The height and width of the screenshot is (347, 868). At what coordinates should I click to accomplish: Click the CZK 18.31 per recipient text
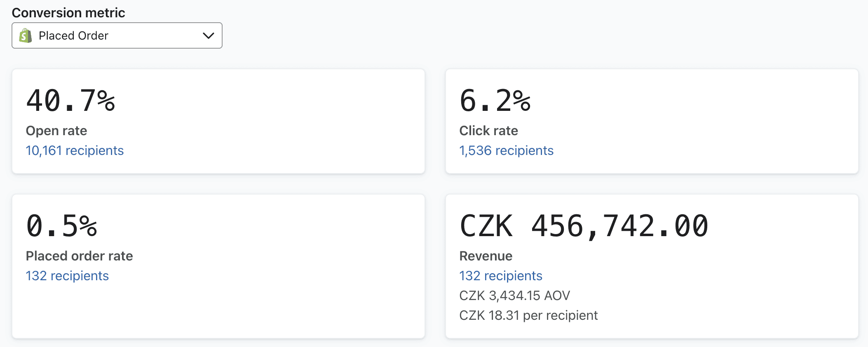(x=528, y=315)
